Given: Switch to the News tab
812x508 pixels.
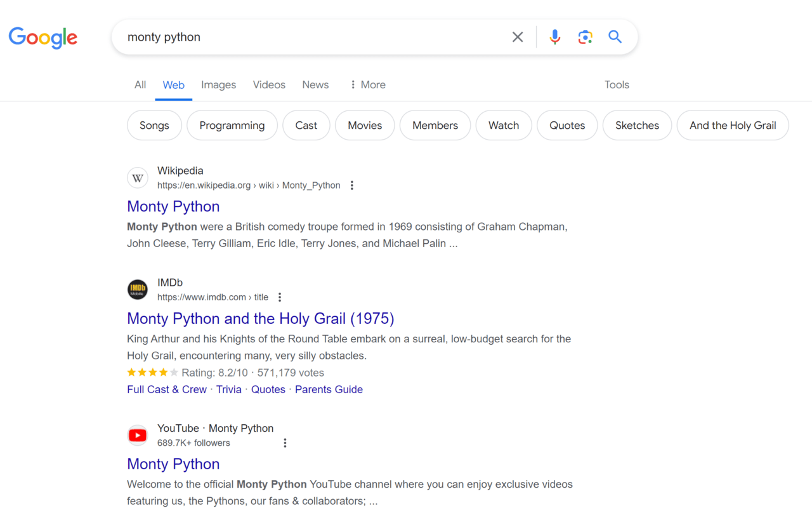Looking at the screenshot, I should [x=315, y=84].
